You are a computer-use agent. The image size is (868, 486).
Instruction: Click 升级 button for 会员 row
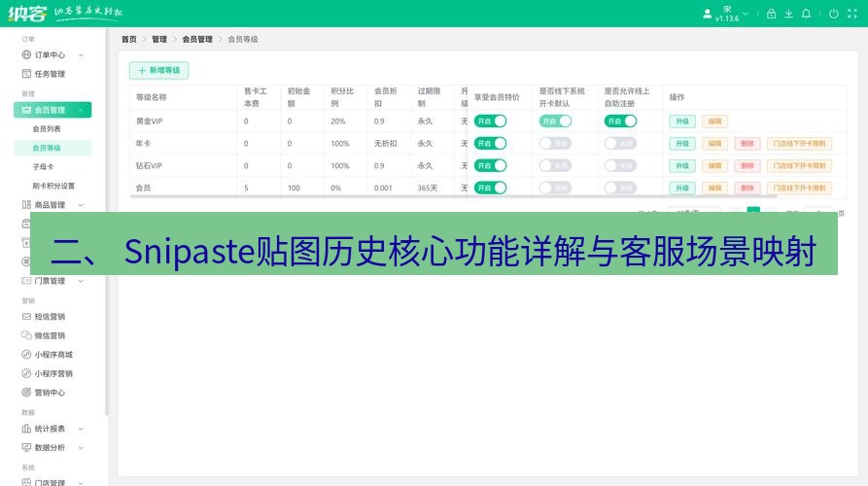coord(682,188)
